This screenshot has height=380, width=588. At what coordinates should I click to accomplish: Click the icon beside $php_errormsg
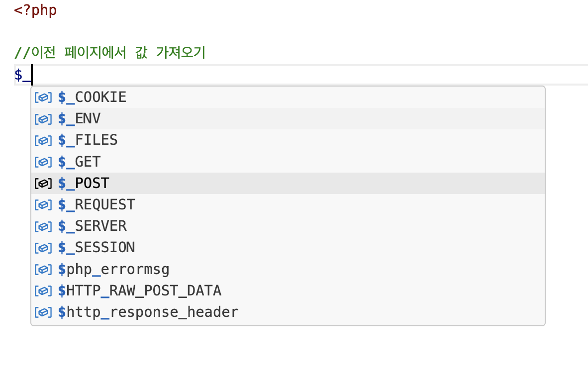(x=43, y=270)
